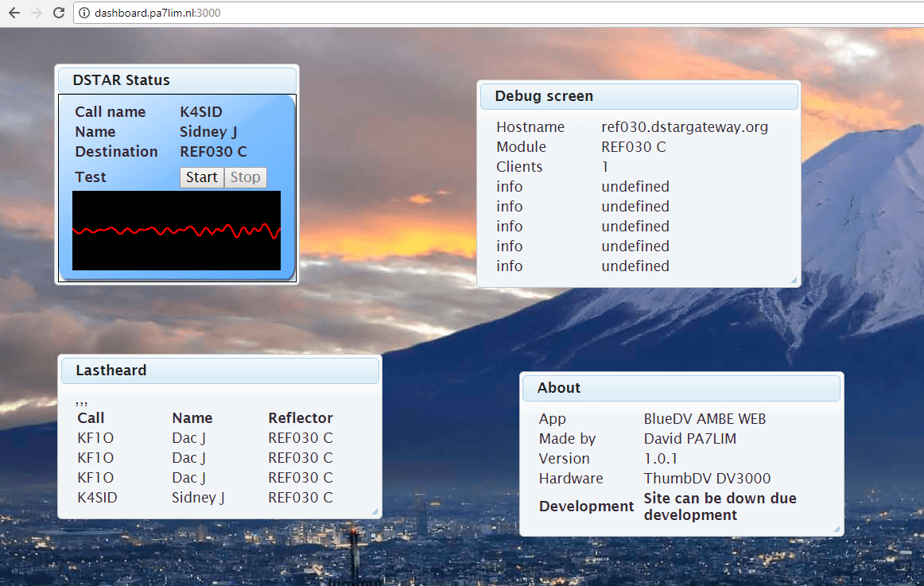
Task: Grab the About panel resize handle
Action: pyautogui.click(x=837, y=529)
